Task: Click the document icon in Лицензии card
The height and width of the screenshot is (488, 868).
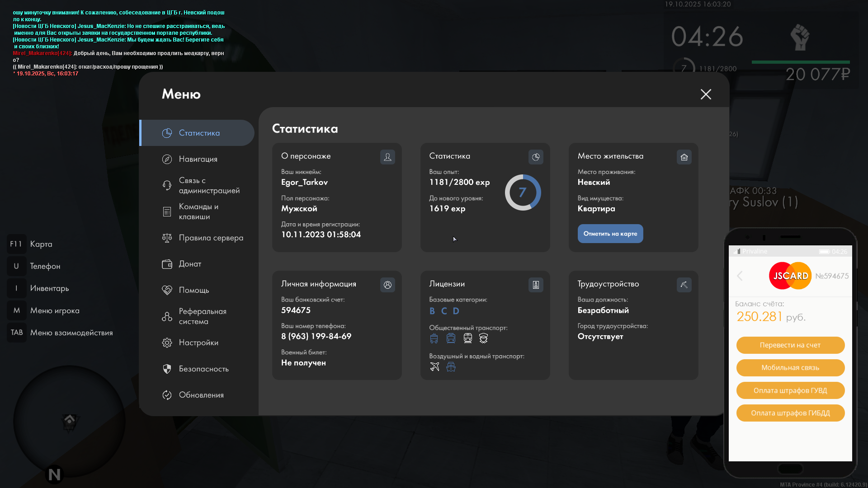Action: point(536,285)
